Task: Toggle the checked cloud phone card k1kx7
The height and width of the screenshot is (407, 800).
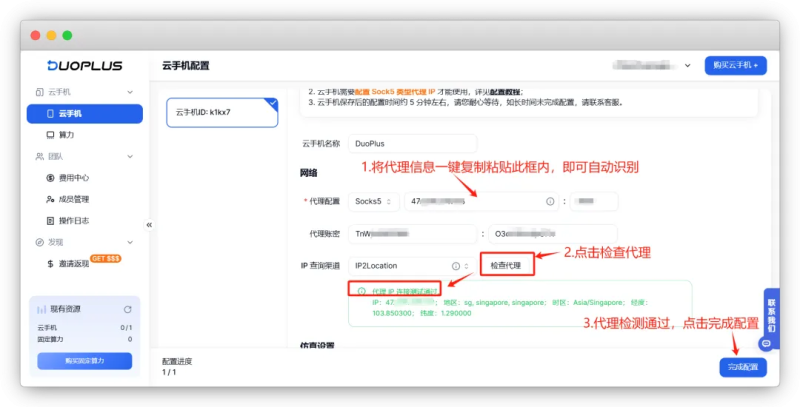Action: pyautogui.click(x=223, y=112)
